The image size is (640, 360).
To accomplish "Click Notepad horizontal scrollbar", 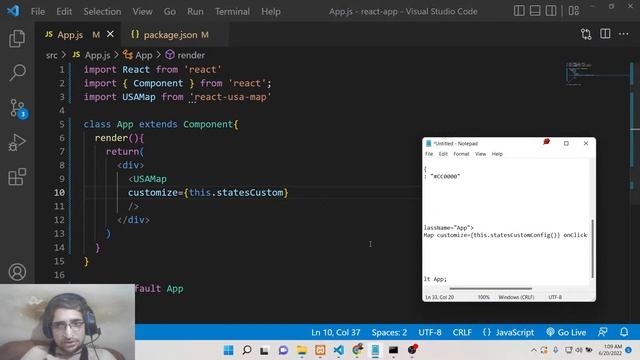I will click(x=490, y=289).
